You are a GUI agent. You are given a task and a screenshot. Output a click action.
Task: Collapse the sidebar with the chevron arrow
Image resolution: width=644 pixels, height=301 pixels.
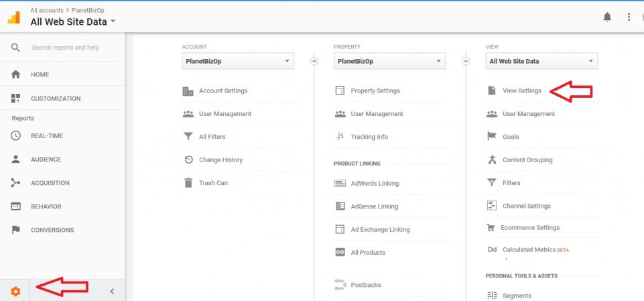click(112, 292)
